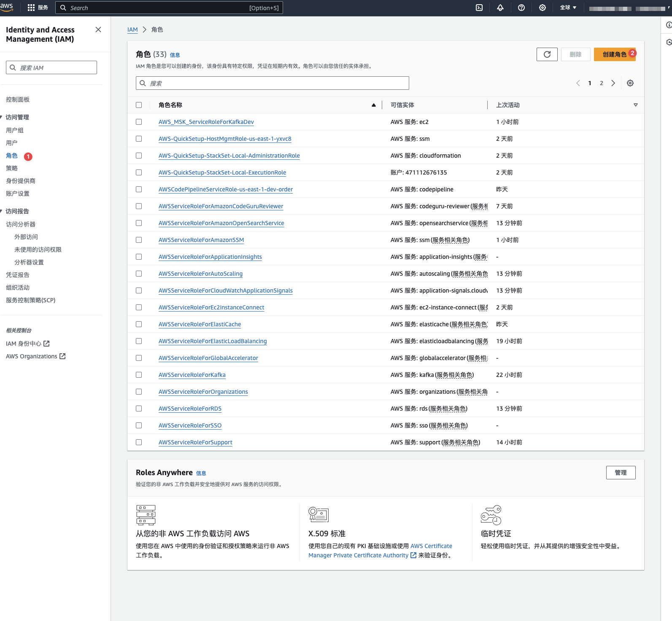
Task: Collapse the 访问管理 section
Action: click(1, 117)
